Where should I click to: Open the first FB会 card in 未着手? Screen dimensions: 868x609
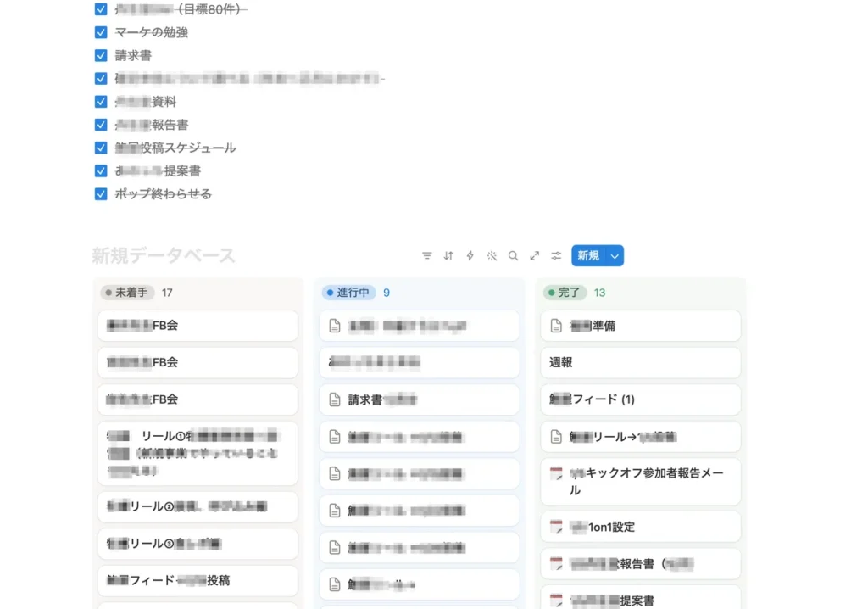pyautogui.click(x=198, y=326)
